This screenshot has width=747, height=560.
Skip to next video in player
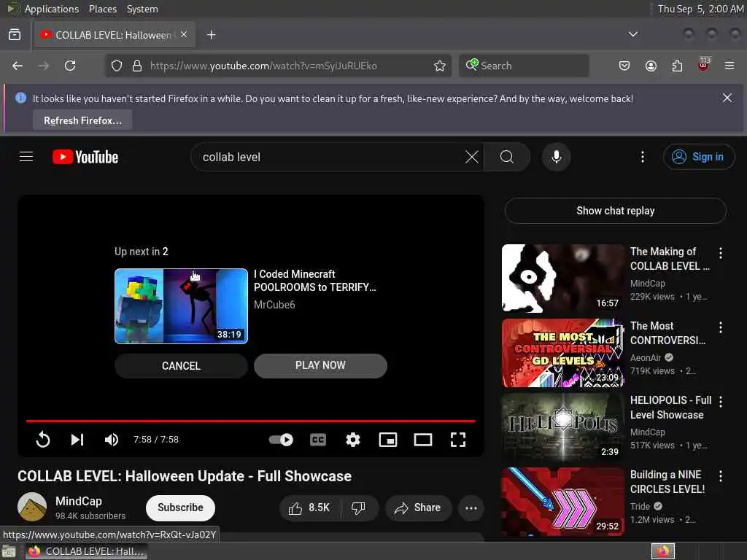77,439
